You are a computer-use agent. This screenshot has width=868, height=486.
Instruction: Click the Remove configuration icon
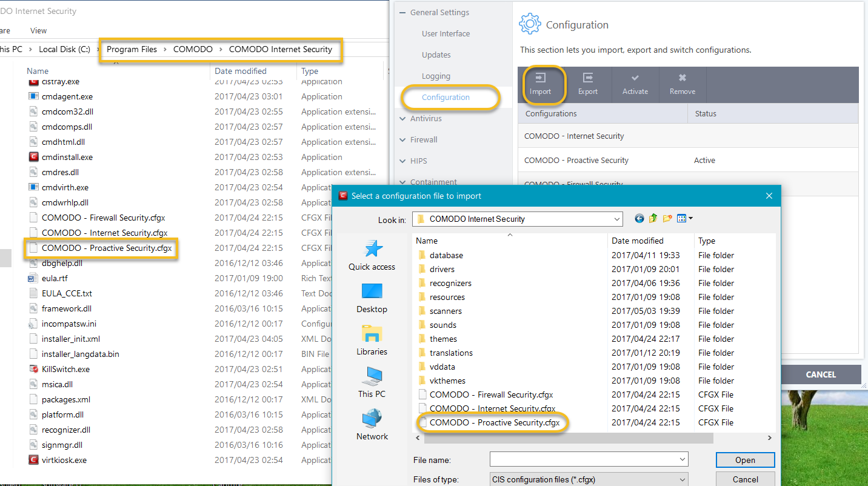pos(682,78)
